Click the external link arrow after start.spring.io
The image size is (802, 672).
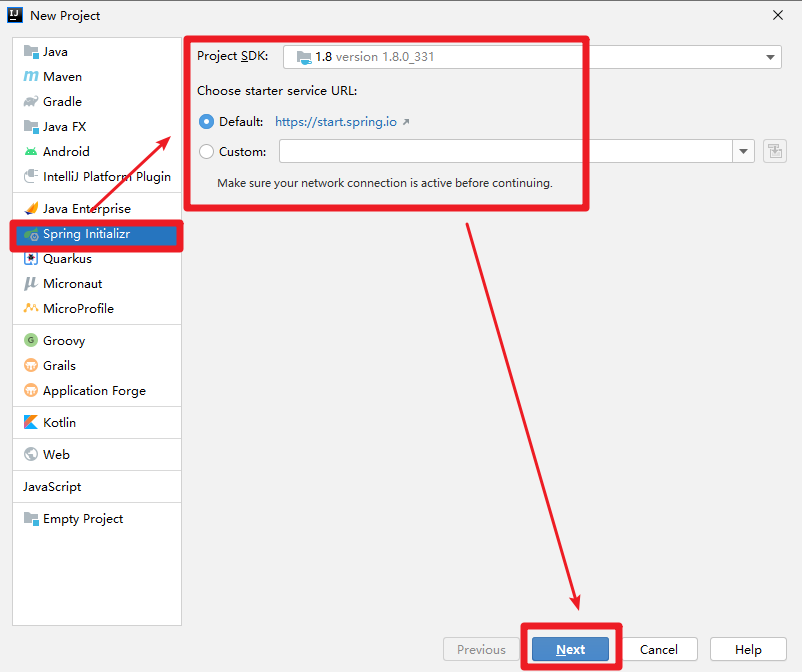406,122
